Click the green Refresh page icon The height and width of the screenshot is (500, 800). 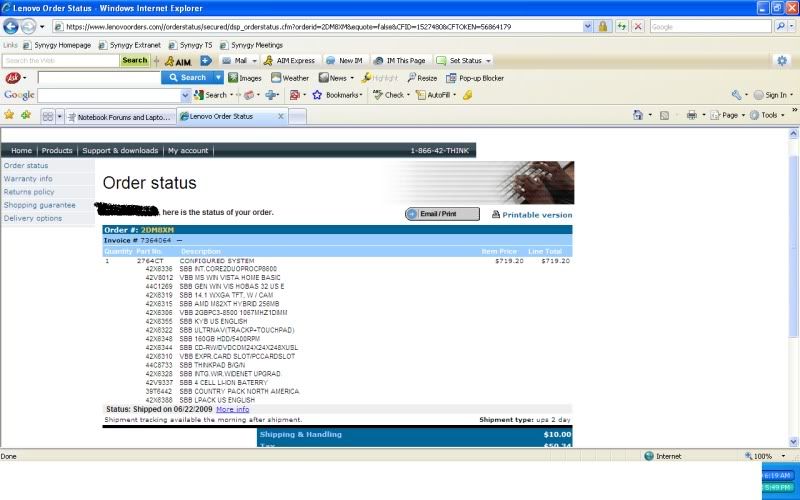pos(621,27)
